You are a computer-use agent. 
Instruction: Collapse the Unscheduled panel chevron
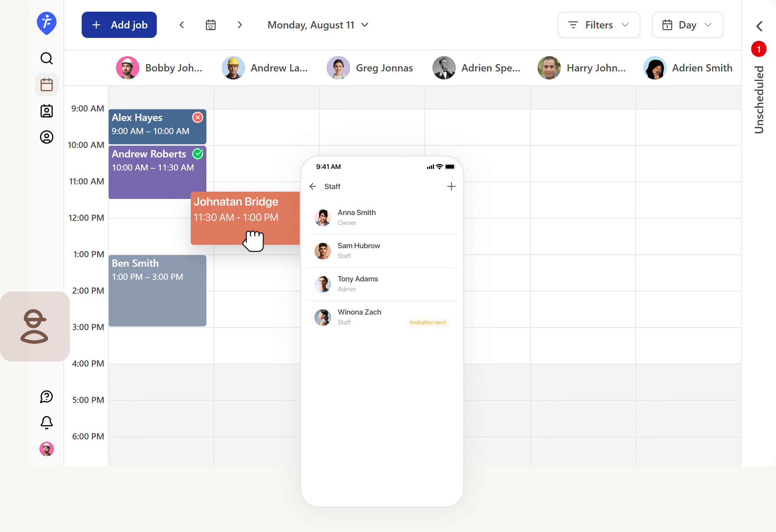[x=760, y=26]
